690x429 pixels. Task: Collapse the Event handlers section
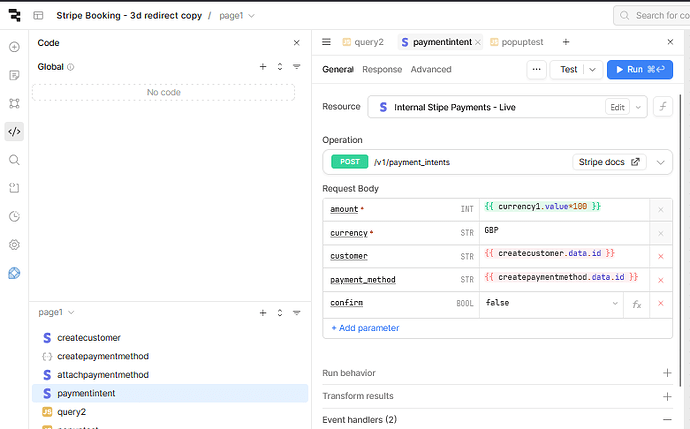point(667,420)
